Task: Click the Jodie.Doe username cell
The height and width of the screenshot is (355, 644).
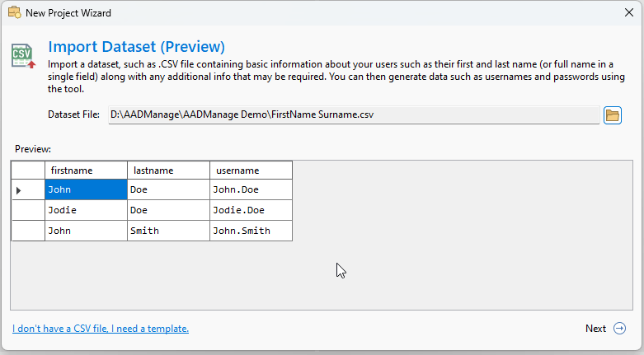Action: 251,210
